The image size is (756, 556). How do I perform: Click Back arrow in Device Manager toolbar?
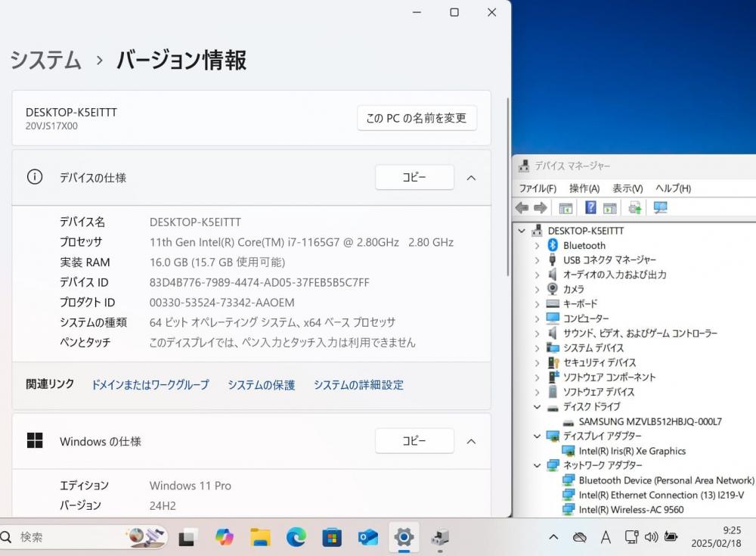(x=522, y=208)
